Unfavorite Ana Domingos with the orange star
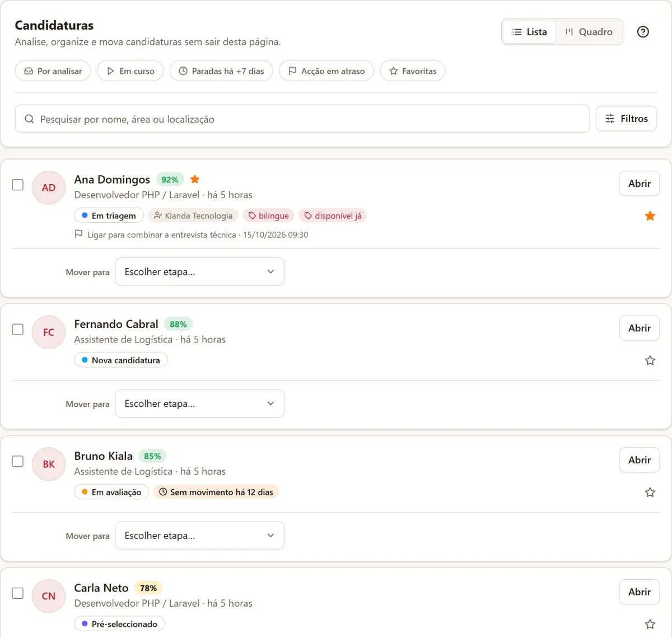 650,216
